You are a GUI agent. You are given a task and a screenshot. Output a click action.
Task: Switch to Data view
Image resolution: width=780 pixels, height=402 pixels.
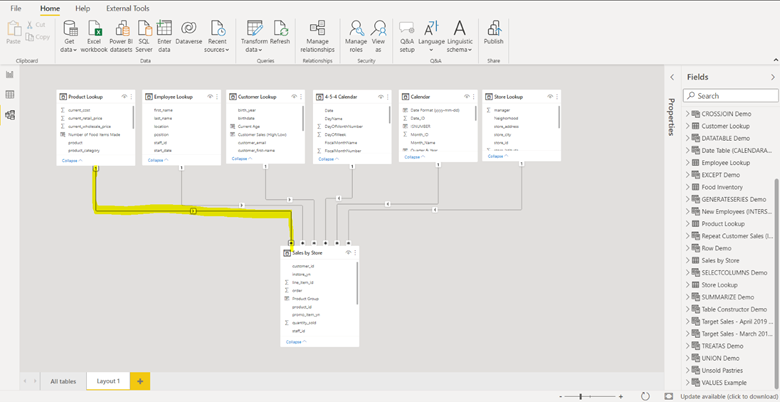click(x=9, y=95)
